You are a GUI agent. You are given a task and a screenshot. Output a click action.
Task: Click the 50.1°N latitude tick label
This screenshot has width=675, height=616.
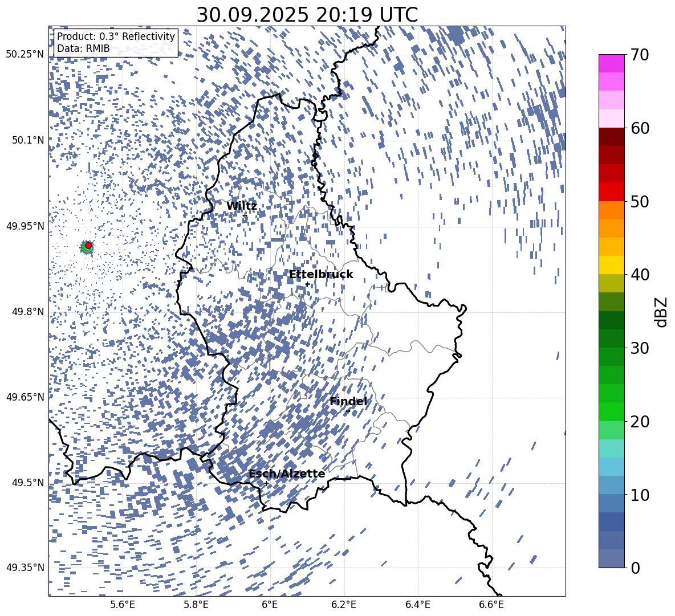[28, 140]
